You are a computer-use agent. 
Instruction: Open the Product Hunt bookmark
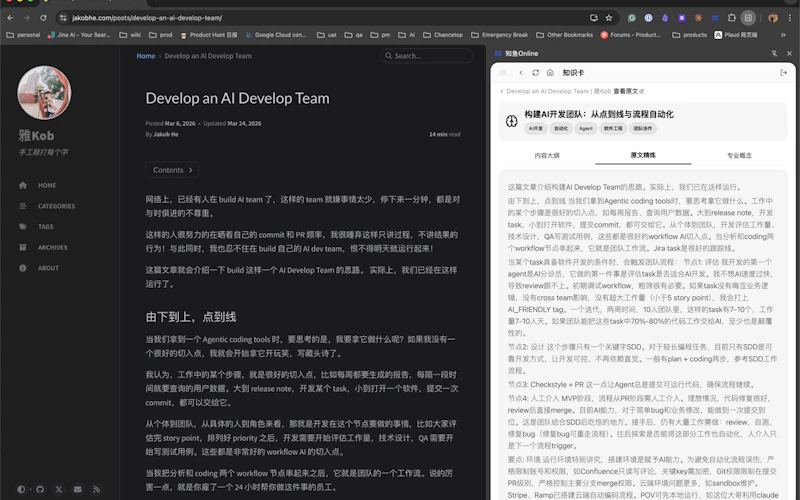coord(209,35)
